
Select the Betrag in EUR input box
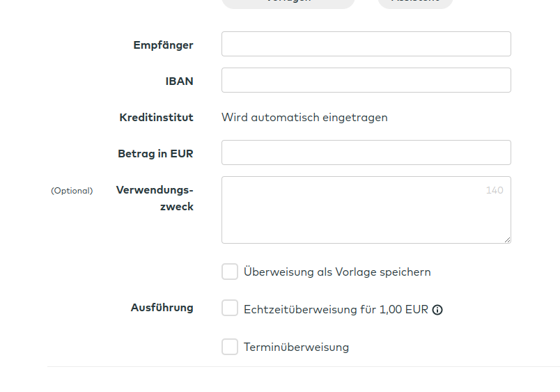[366, 152]
